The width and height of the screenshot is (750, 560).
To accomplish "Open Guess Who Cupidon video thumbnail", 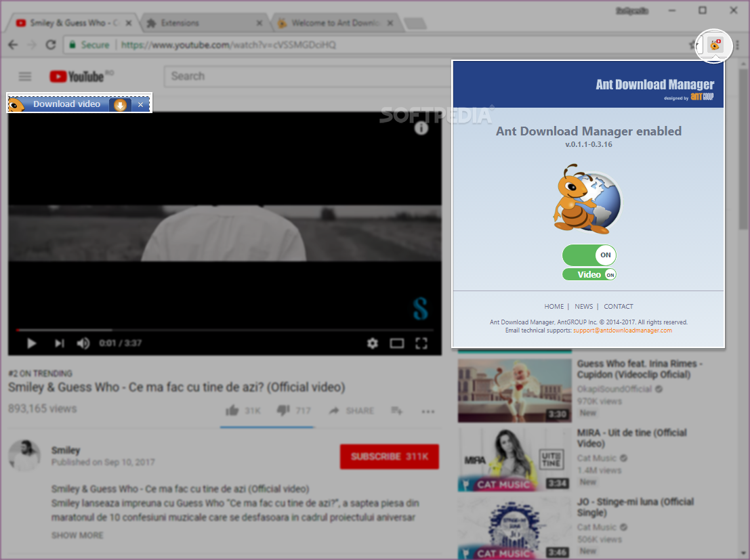I will click(x=515, y=391).
